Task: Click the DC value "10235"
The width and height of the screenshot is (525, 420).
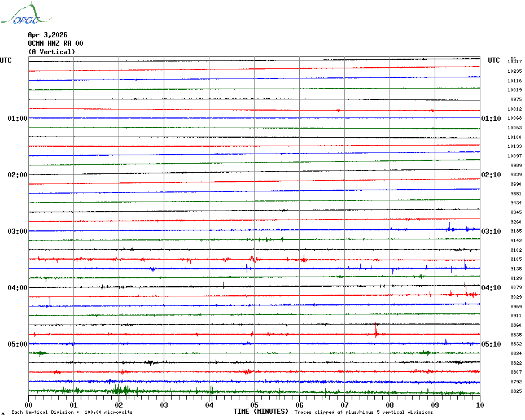Action: 515,71
